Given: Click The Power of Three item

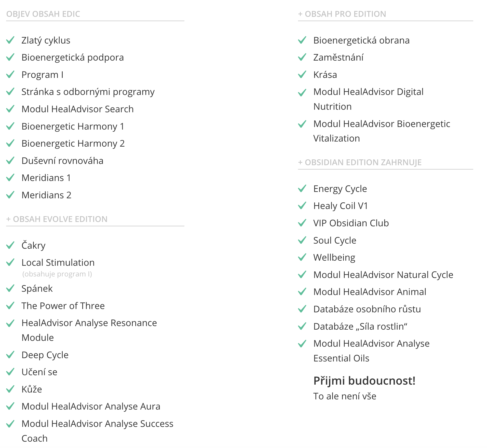Looking at the screenshot, I should [63, 306].
